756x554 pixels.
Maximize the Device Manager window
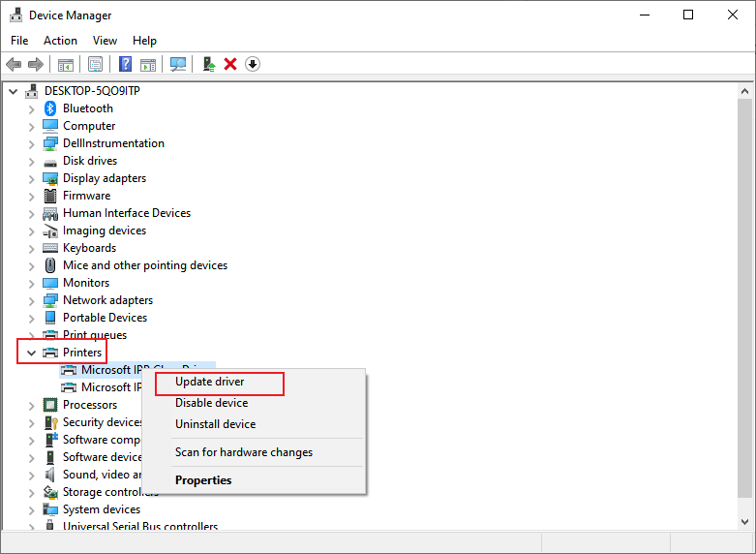point(688,15)
